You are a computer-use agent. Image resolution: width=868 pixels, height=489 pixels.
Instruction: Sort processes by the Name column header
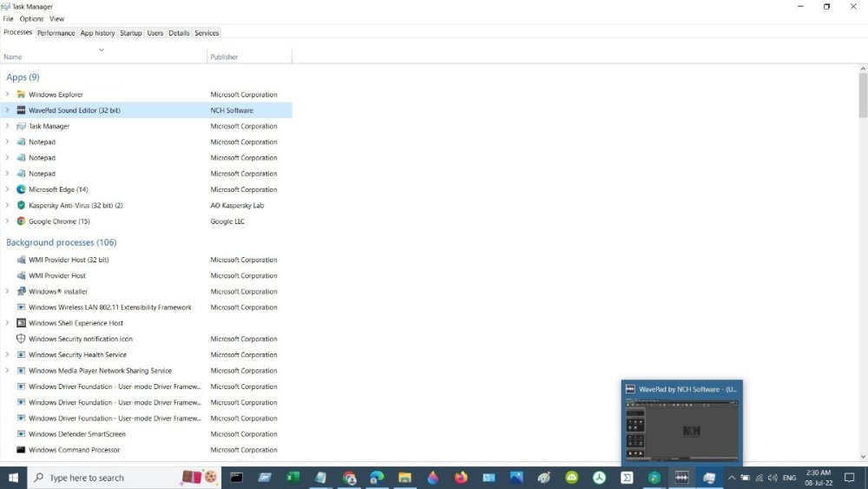click(x=103, y=56)
